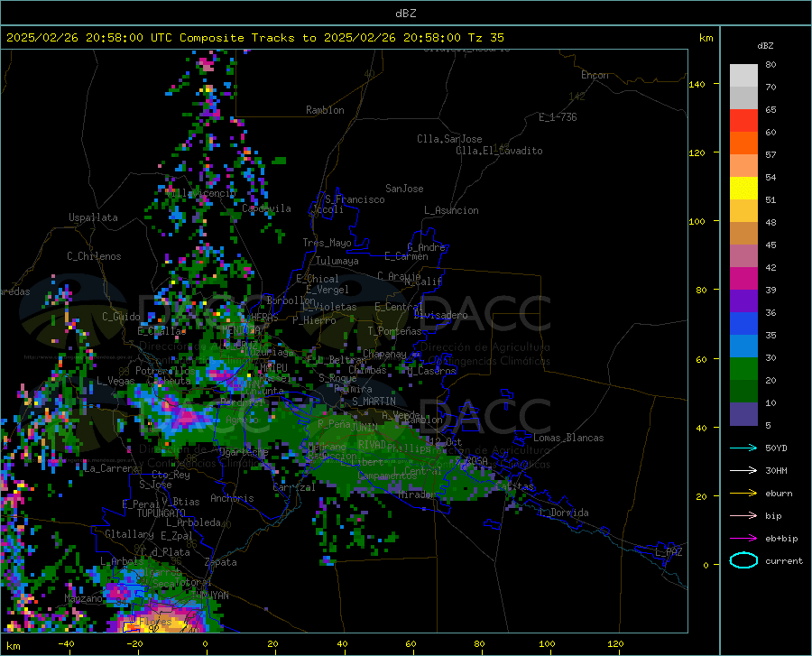
Task: Click the E_Chical map label
Action: tap(318, 279)
